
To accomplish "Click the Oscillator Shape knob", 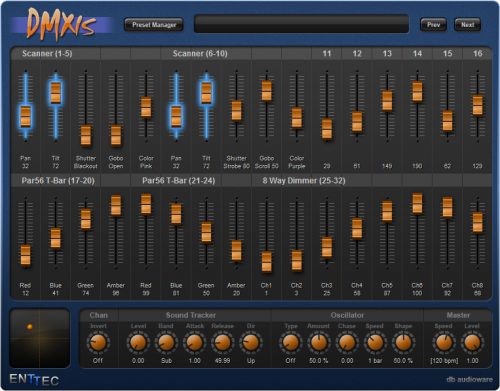I will pyautogui.click(x=403, y=343).
